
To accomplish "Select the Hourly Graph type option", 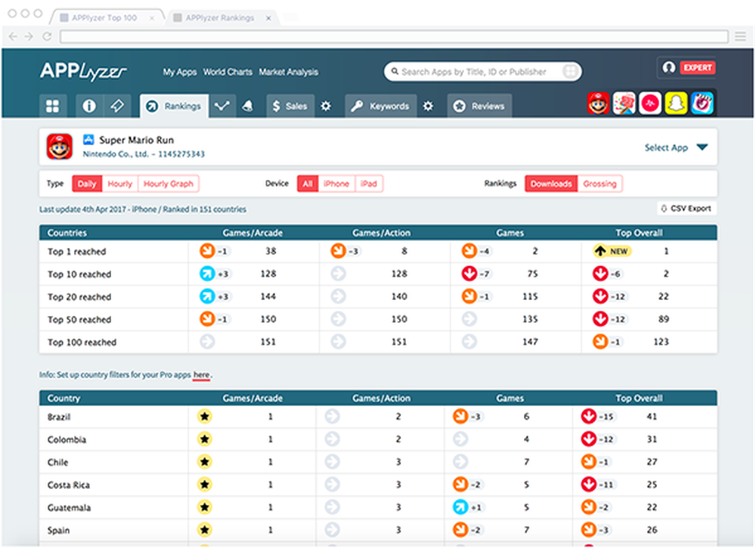I will coord(169,184).
